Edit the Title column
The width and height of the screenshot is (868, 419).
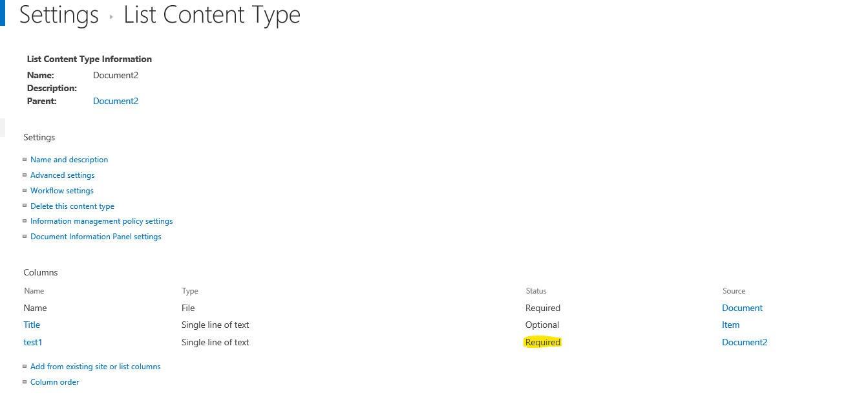click(x=31, y=325)
